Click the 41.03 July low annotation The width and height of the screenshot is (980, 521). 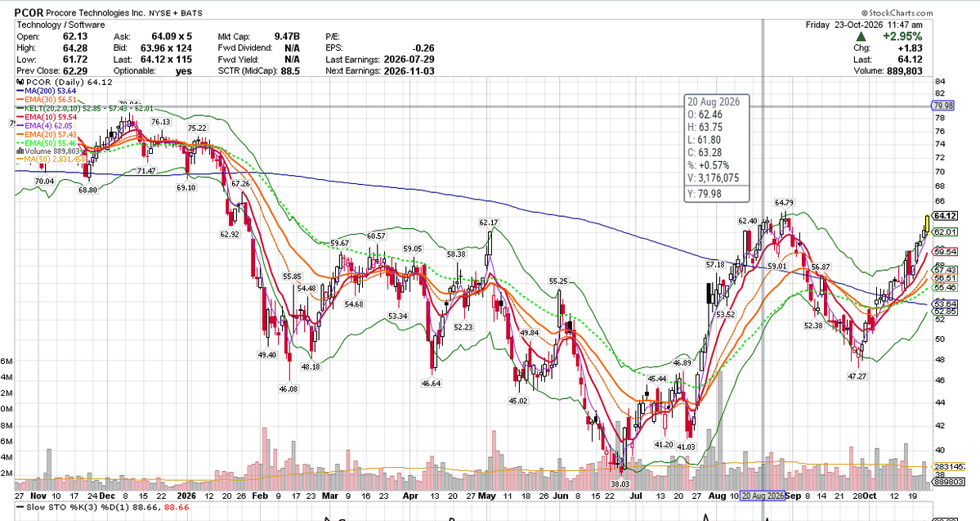pos(687,447)
